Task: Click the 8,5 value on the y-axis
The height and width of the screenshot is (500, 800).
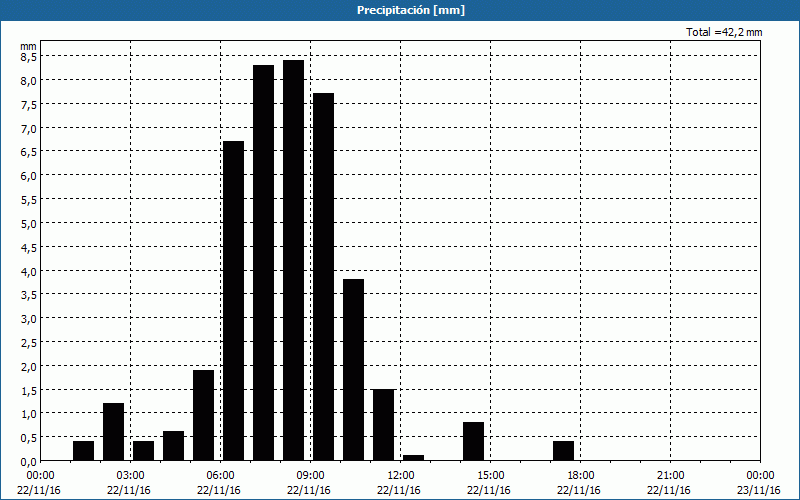Action: click(28, 57)
